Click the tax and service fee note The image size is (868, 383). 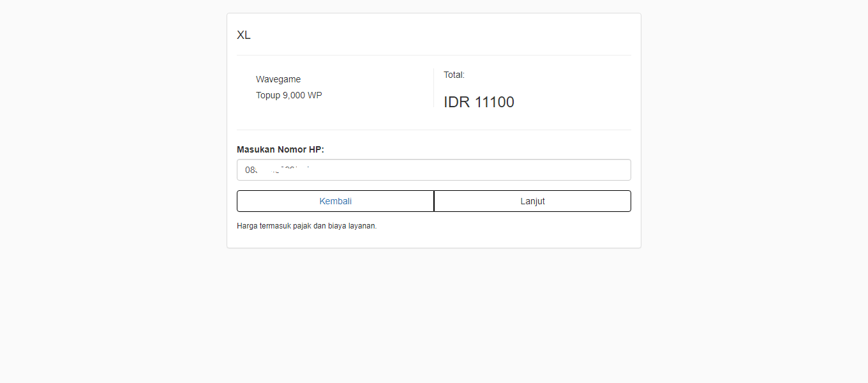306,226
